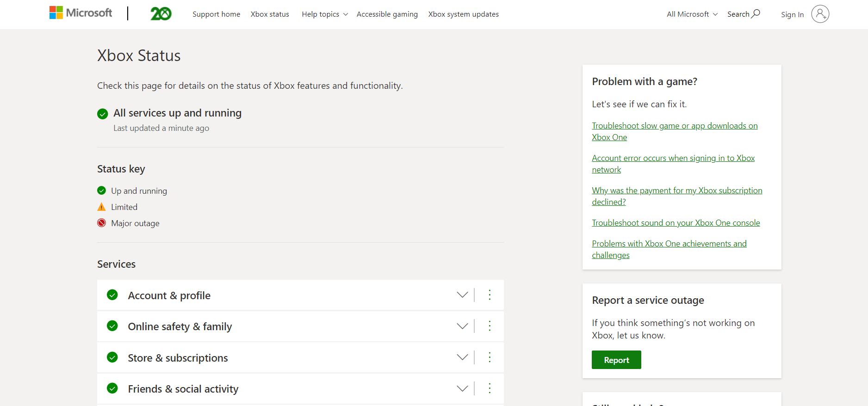Click green check icon beside Store & subscriptions

(x=112, y=357)
